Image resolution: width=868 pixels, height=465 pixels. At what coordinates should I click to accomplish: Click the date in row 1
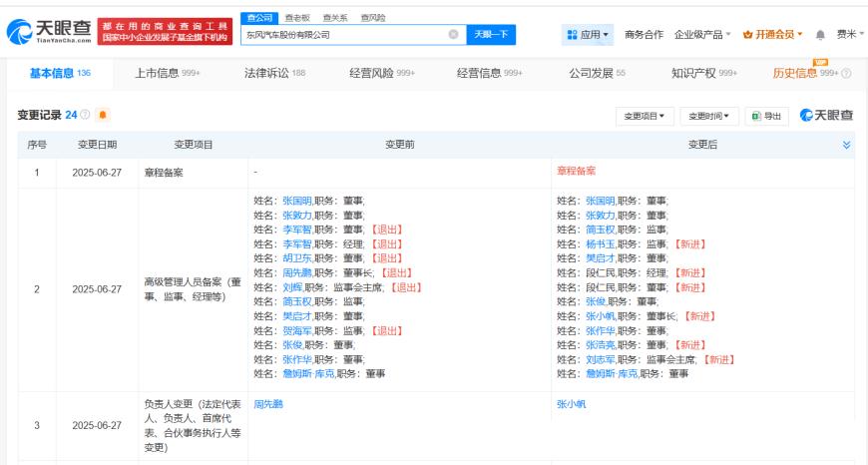(x=97, y=173)
